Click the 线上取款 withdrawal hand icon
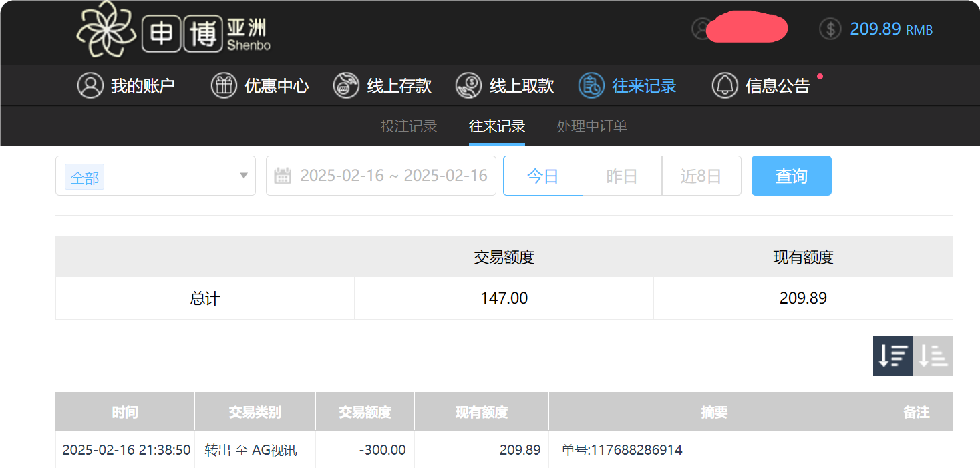Viewport: 980px width, 468px height. point(468,85)
